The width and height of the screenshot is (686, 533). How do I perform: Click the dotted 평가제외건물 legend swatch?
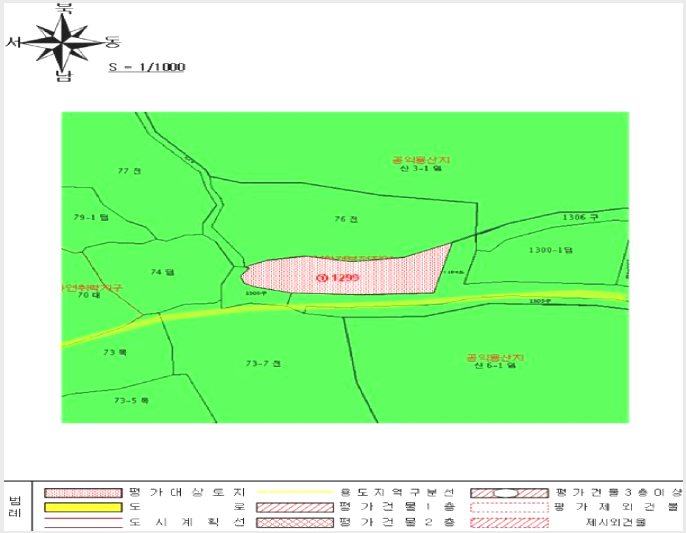coord(509,508)
